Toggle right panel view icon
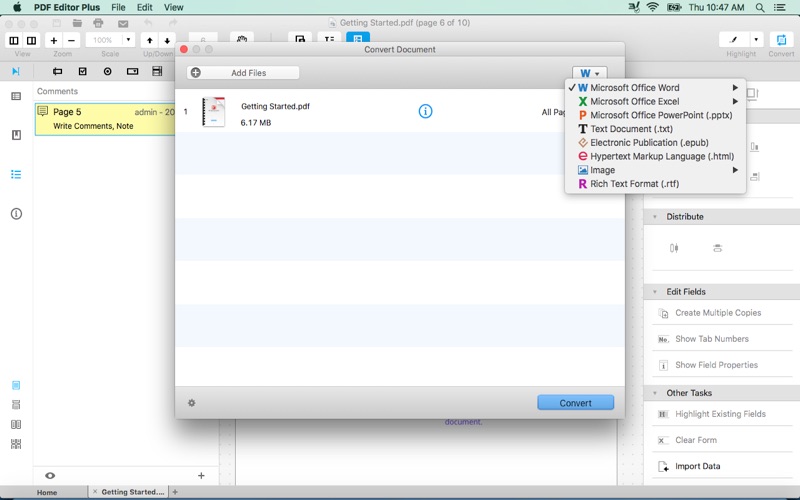 [x=32, y=40]
